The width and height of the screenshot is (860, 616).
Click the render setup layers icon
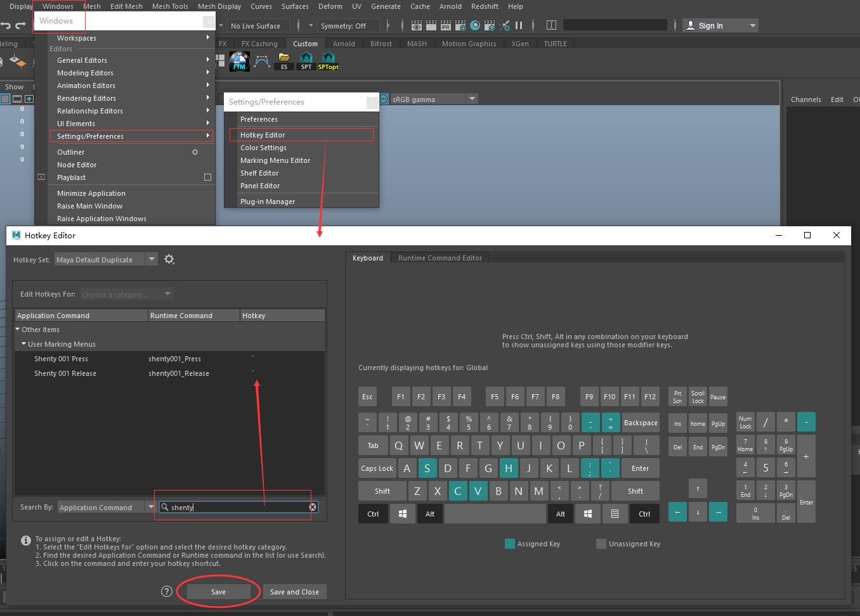click(490, 26)
